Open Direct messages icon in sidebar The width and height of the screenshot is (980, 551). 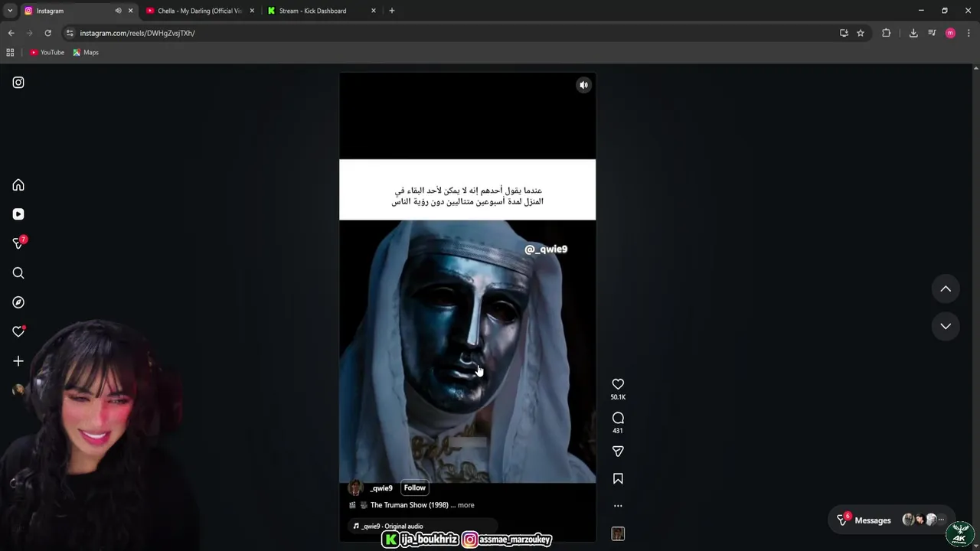(18, 243)
